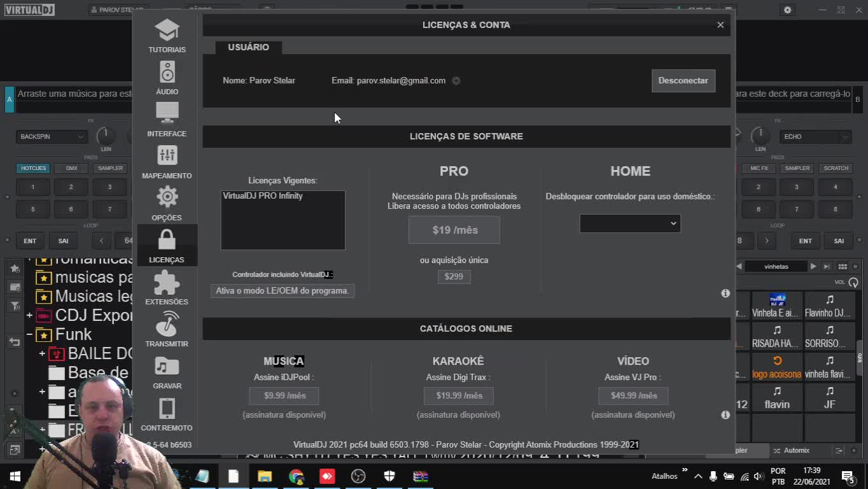
Task: Select DMX pad mode on left deck
Action: coord(71,168)
